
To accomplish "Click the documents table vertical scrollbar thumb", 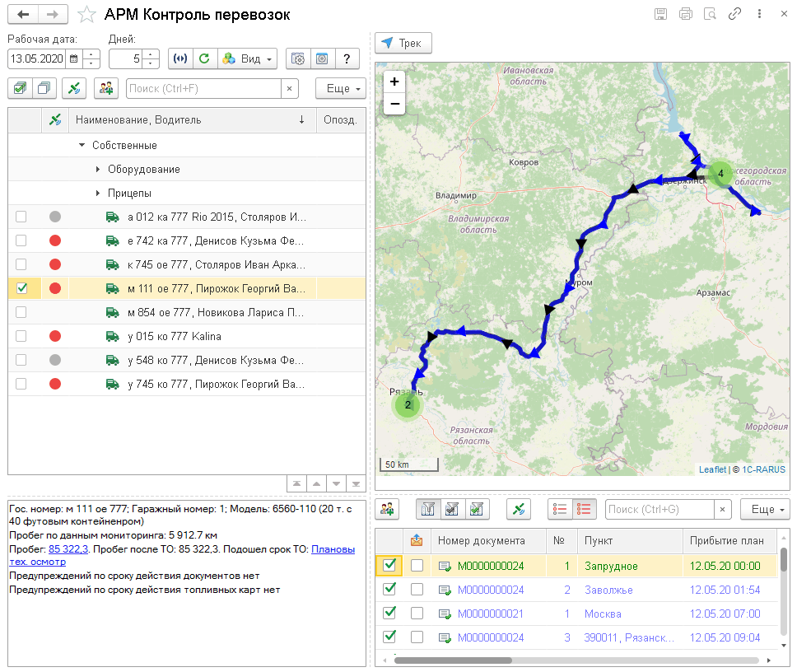I will [783, 560].
